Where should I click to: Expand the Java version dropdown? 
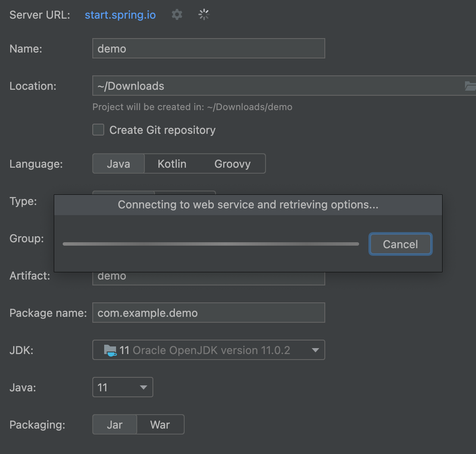tap(143, 388)
